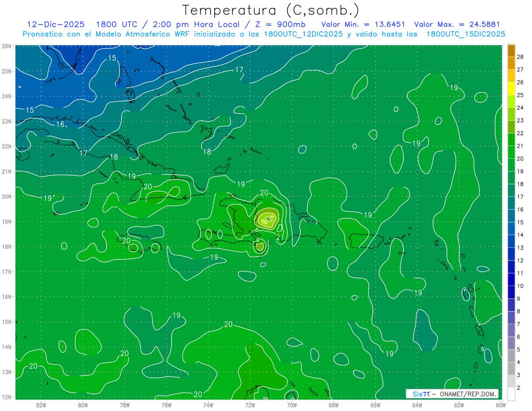The width and height of the screenshot is (532, 411).
Task: Click the "ONAMET/REP.DOM." credit label
Action: tap(468, 394)
